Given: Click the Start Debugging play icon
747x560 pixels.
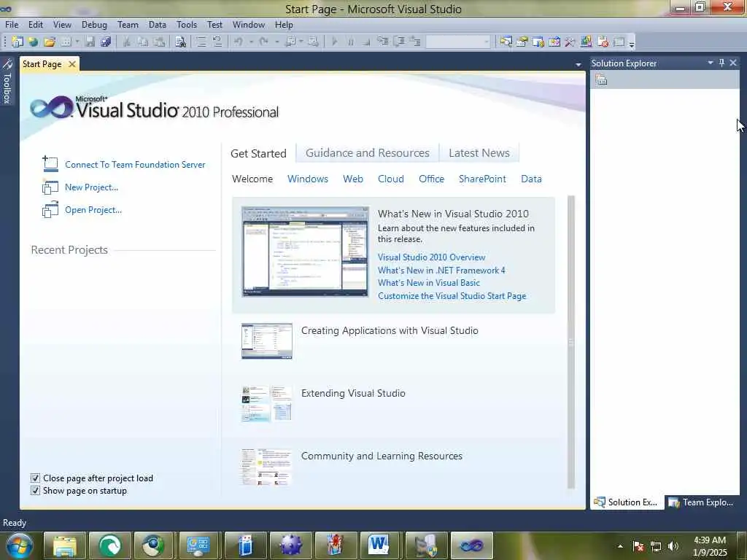Looking at the screenshot, I should 334,42.
